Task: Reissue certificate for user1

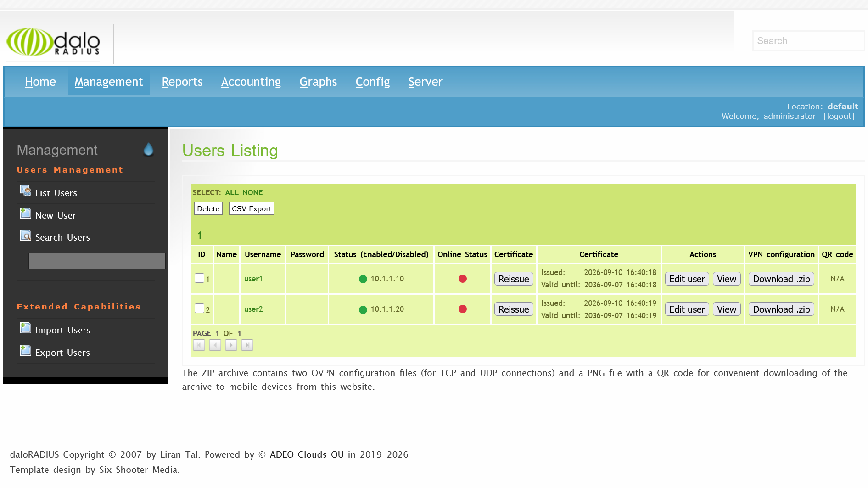Action: point(514,279)
